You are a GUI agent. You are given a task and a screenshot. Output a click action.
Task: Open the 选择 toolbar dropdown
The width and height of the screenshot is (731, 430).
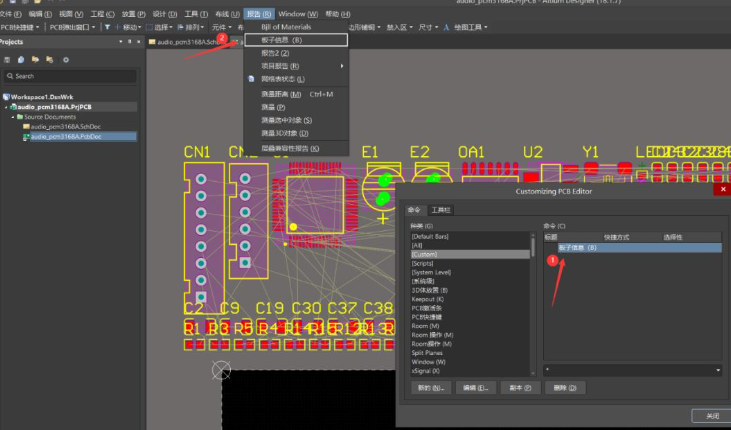click(159, 28)
